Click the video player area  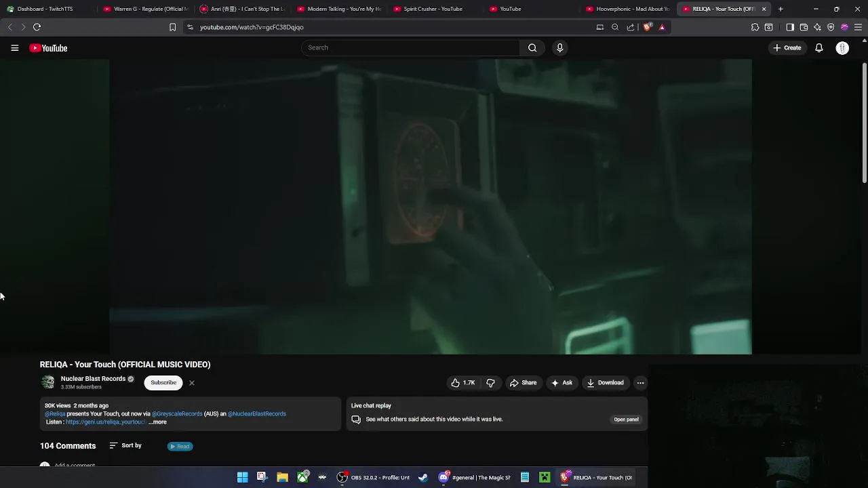point(431,207)
